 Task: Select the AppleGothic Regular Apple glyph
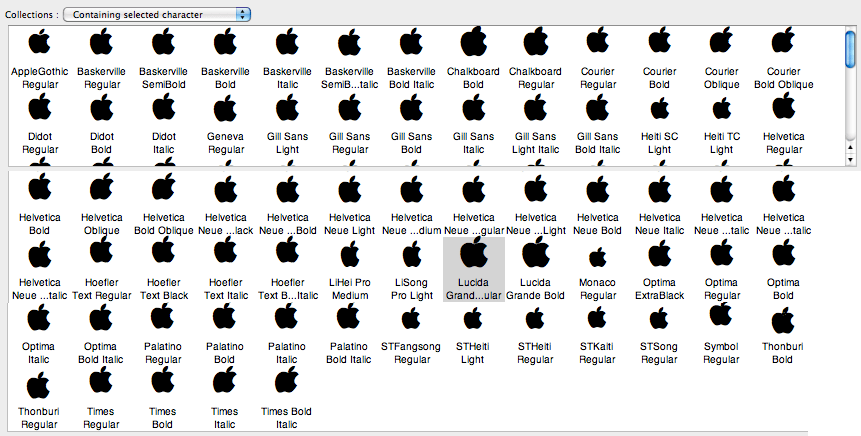(x=40, y=42)
